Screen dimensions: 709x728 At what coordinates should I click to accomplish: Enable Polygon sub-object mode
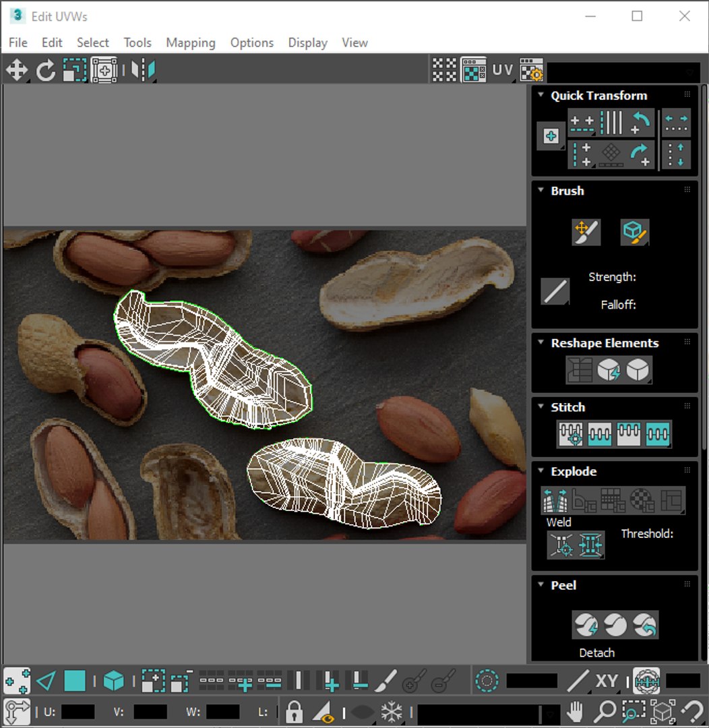click(x=75, y=681)
